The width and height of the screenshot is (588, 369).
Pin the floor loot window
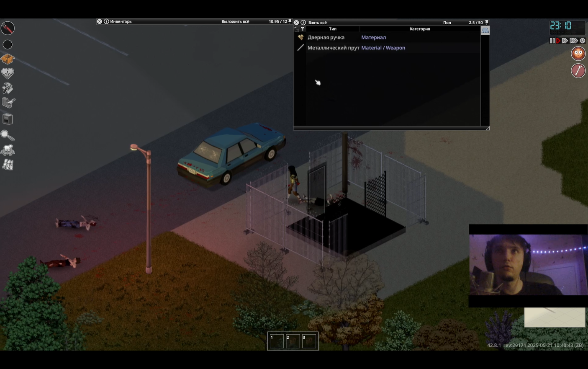(487, 23)
